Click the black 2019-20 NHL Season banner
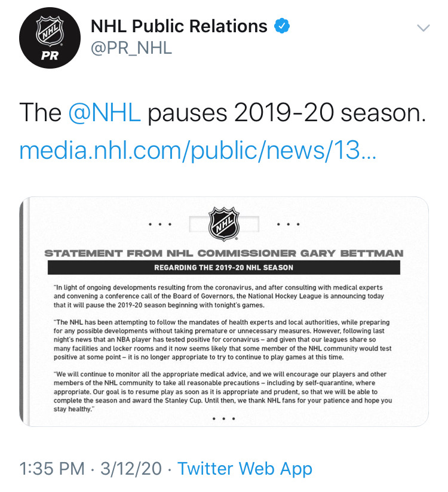448x492 pixels. (x=224, y=267)
